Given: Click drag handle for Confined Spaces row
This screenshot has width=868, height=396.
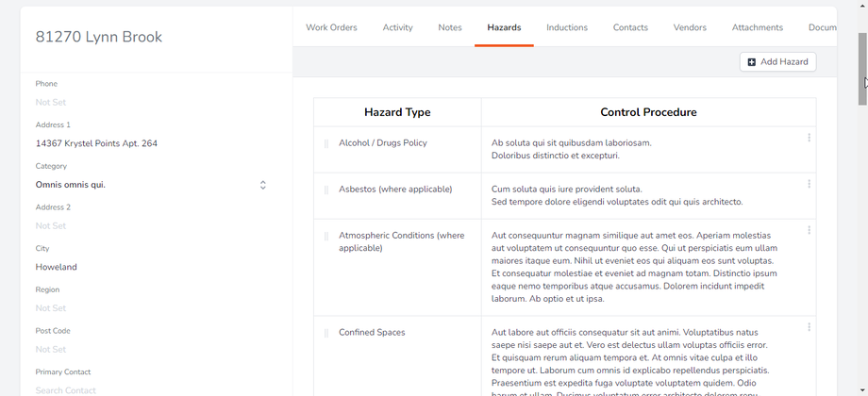Looking at the screenshot, I should (x=326, y=333).
